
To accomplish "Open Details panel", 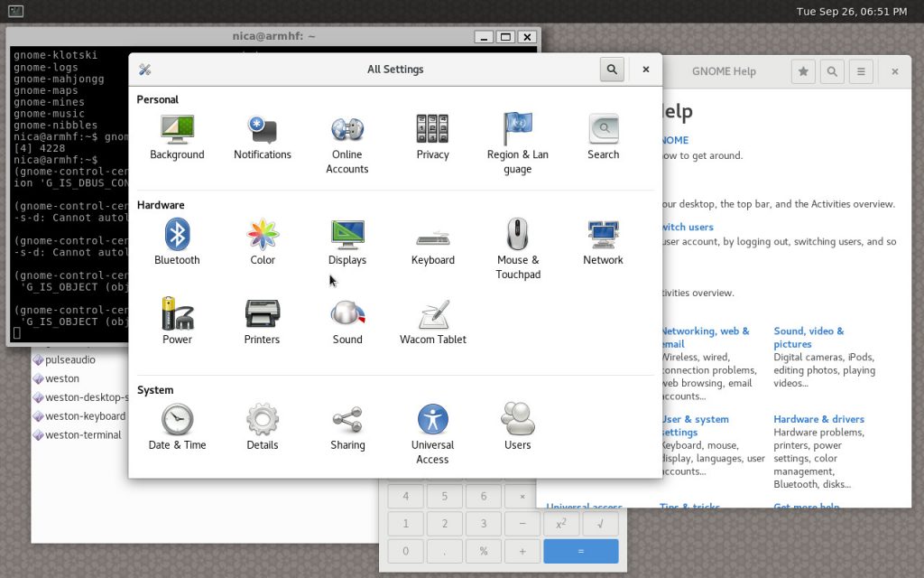I will (x=263, y=427).
